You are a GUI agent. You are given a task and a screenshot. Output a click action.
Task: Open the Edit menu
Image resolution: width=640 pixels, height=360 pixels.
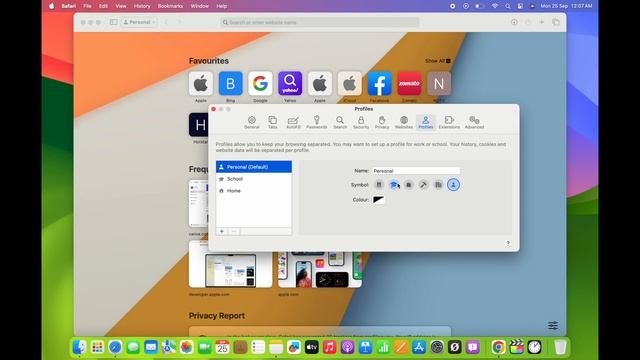(x=103, y=6)
